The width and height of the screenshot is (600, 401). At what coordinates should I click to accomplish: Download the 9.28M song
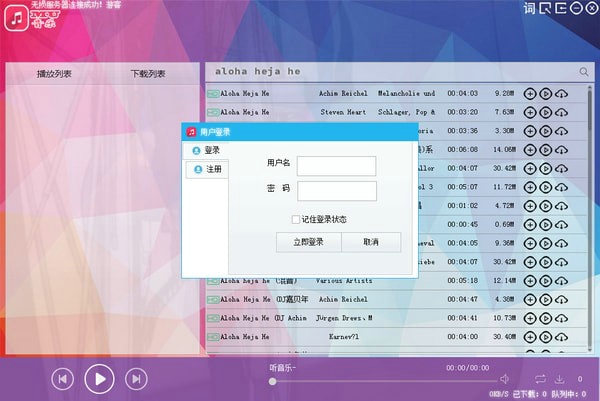click(x=561, y=93)
